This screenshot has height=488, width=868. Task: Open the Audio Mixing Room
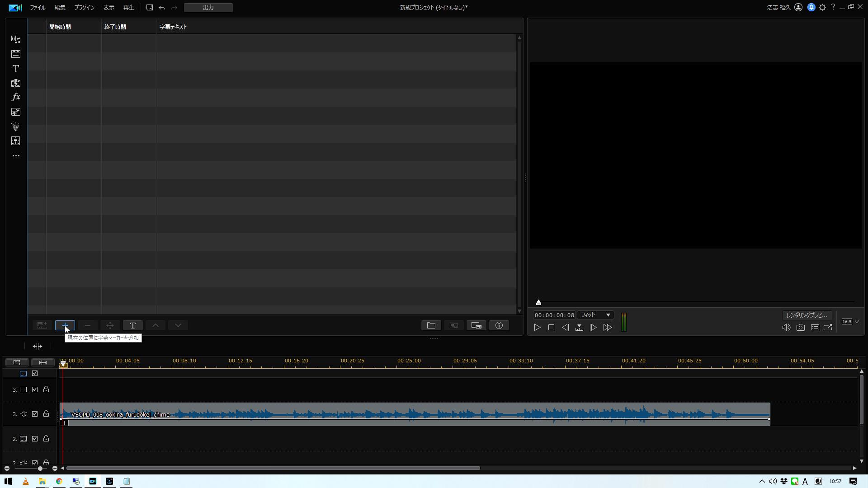pos(16,141)
